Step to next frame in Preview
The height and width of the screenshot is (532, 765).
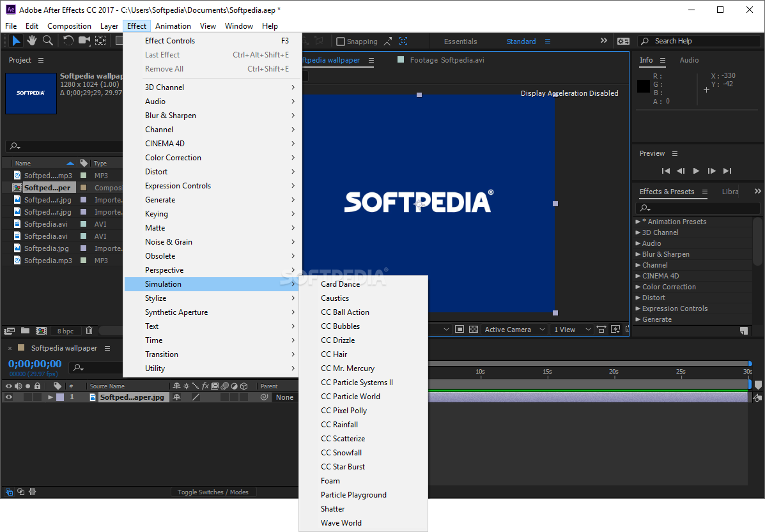click(x=712, y=171)
